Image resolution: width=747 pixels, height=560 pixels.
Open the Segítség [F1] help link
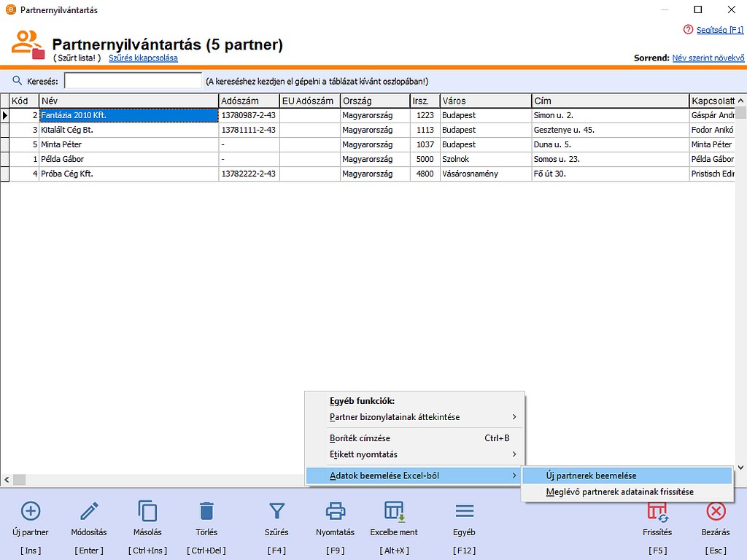click(x=719, y=30)
